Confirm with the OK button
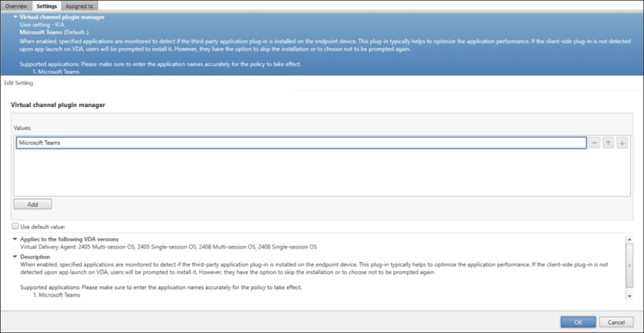 click(x=578, y=322)
